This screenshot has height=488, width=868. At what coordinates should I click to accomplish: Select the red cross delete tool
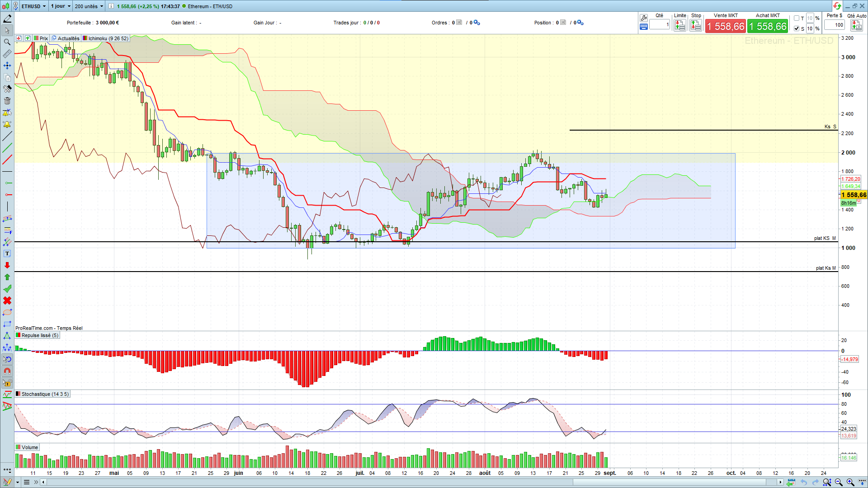click(7, 300)
